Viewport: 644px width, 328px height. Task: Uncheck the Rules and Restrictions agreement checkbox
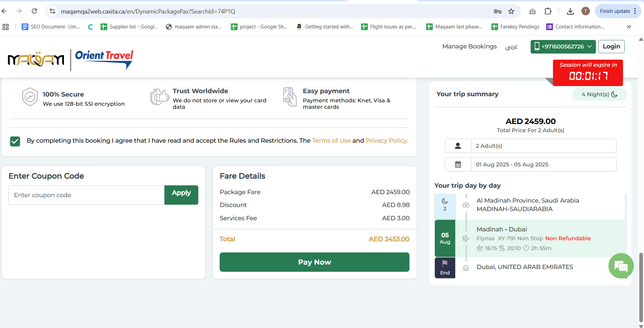(x=15, y=141)
